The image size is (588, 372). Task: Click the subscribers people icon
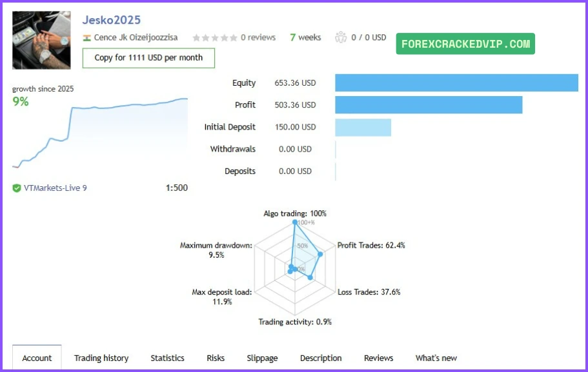[341, 37]
